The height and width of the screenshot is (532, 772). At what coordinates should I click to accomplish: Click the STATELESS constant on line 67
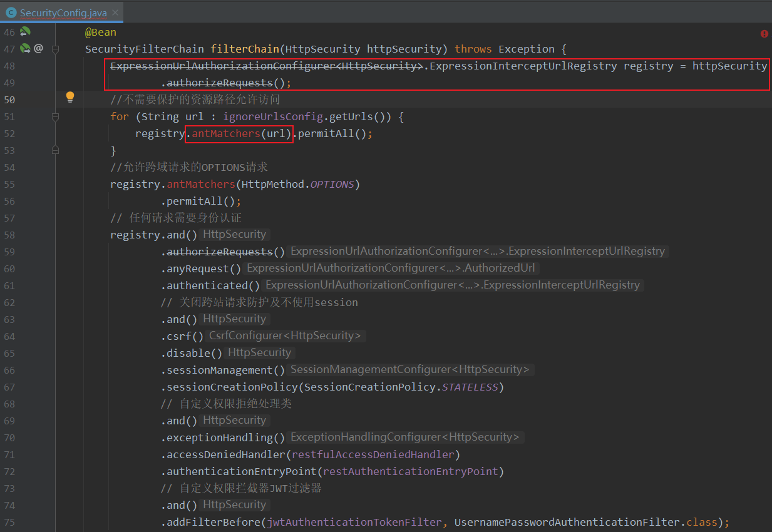pos(470,387)
